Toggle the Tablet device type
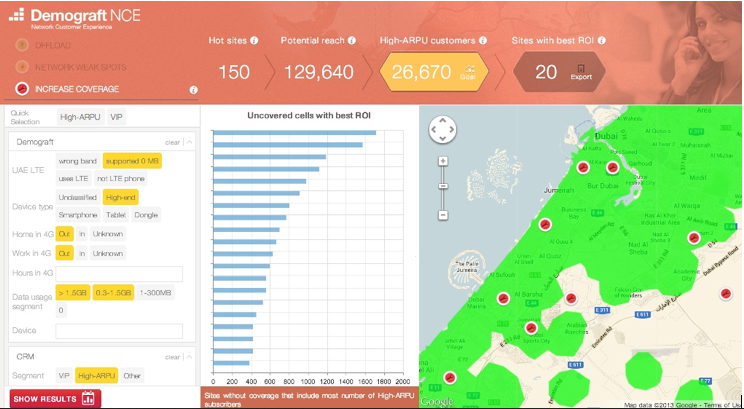 [116, 215]
